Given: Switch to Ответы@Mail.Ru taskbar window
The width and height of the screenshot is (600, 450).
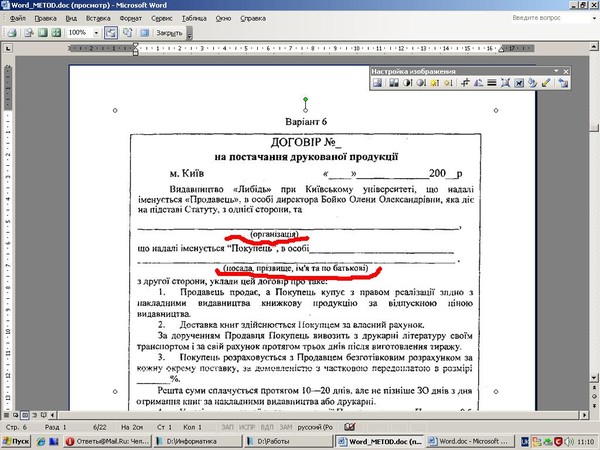Looking at the screenshot, I should [108, 442].
